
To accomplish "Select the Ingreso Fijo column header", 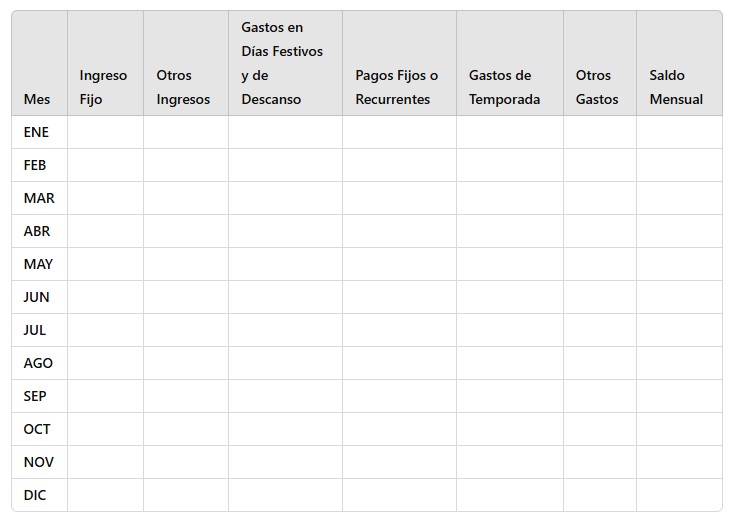I will 104,87.
